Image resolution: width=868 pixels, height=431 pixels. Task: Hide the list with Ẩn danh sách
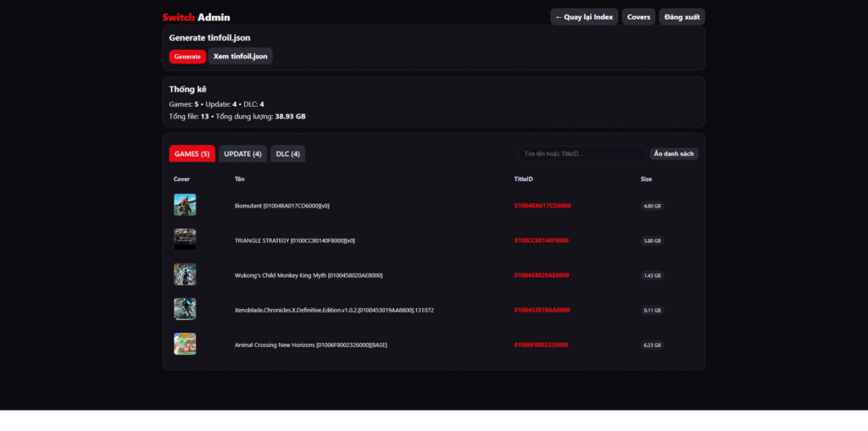[x=674, y=154]
